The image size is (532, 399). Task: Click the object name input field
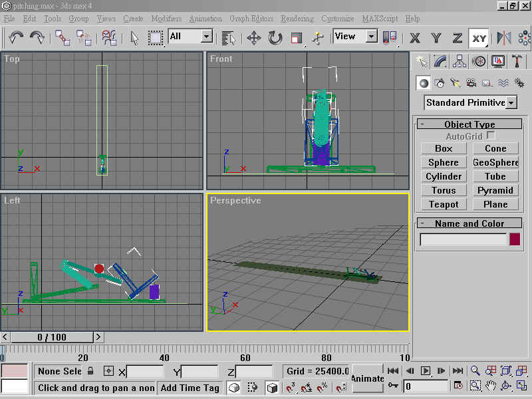[464, 239]
